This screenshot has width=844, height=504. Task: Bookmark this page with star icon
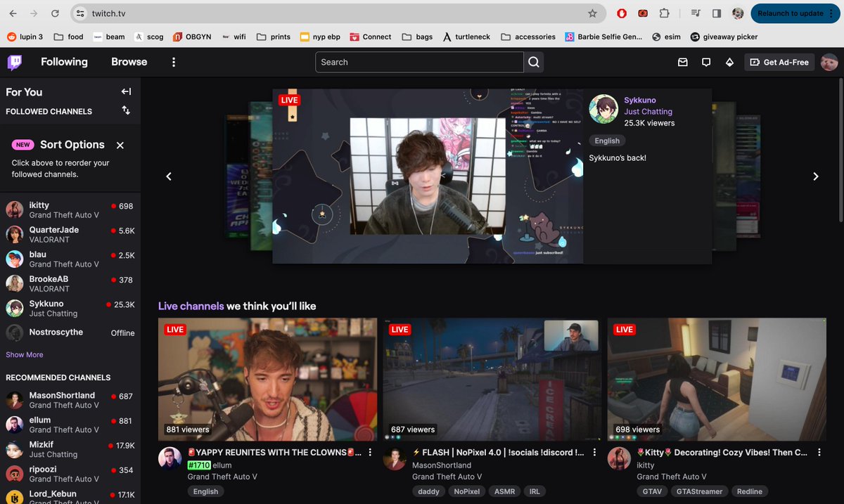coord(592,13)
